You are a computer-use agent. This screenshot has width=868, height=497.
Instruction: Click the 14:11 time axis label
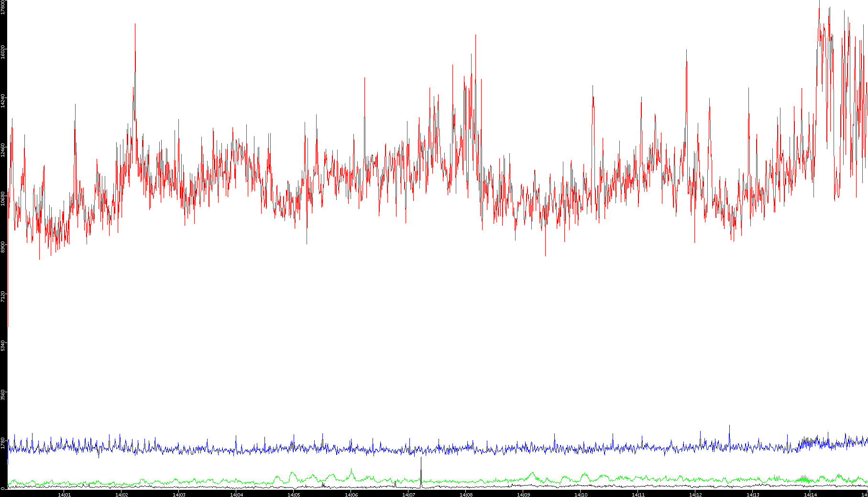pyautogui.click(x=638, y=495)
